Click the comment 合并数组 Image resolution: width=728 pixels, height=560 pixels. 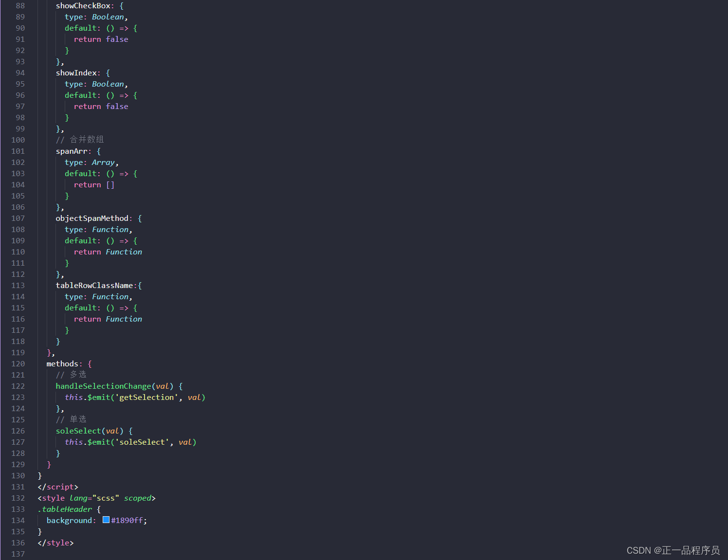point(80,140)
